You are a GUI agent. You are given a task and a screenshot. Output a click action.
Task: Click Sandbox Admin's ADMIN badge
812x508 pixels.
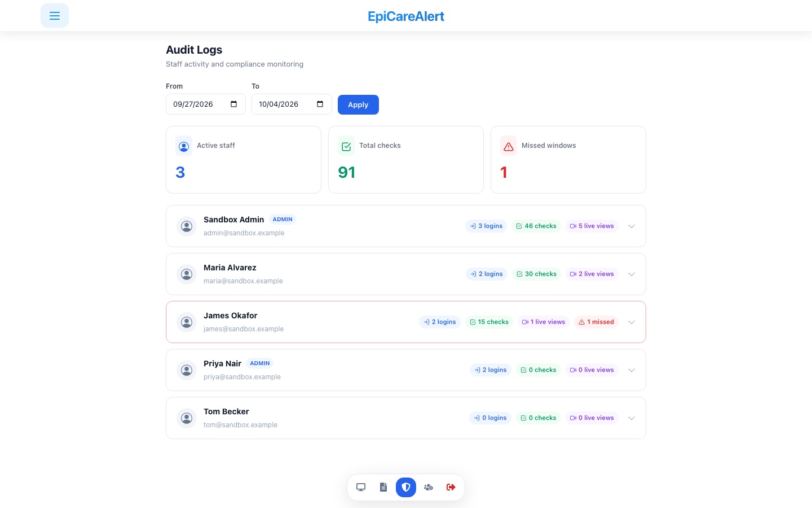pyautogui.click(x=283, y=220)
